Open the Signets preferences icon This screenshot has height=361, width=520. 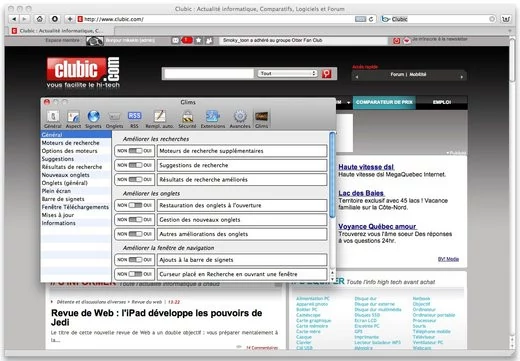coord(93,119)
